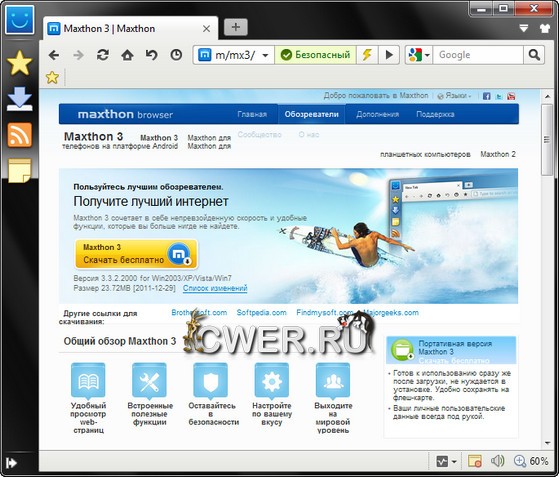Click Оставайтесь в безопасности shield icon
This screenshot has width=559, height=477.
tap(211, 380)
